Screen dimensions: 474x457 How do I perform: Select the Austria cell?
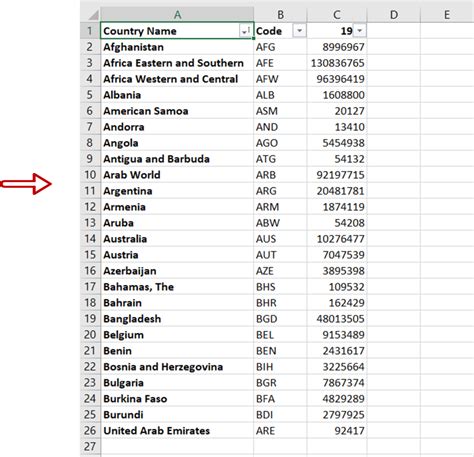177,255
